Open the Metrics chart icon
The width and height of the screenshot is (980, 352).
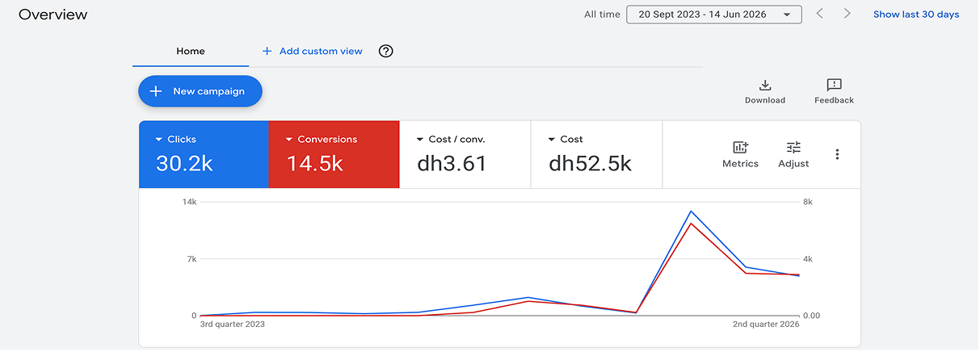740,147
